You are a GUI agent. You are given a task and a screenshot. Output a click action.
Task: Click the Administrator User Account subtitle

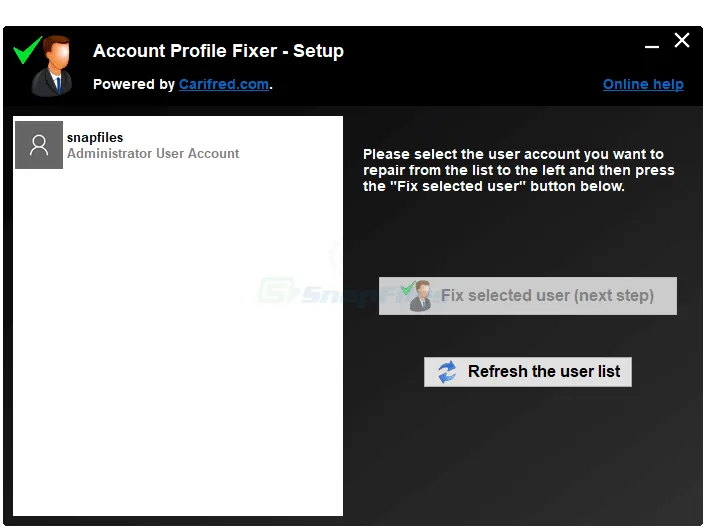point(153,154)
